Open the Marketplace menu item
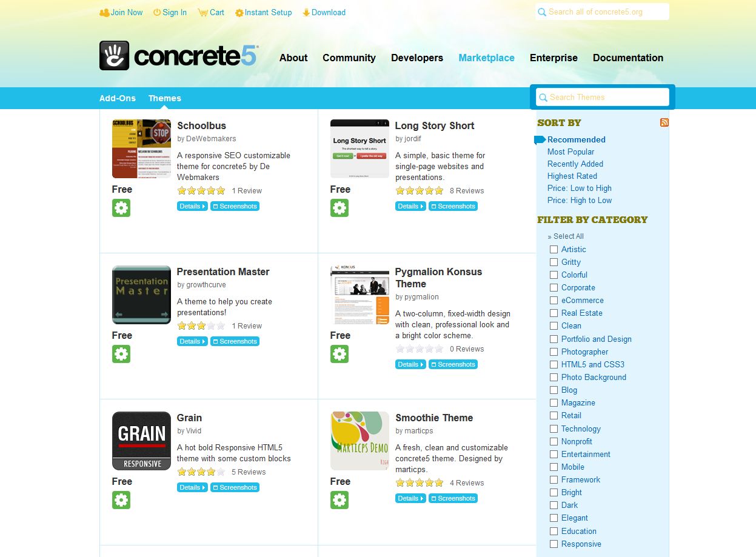 point(486,58)
